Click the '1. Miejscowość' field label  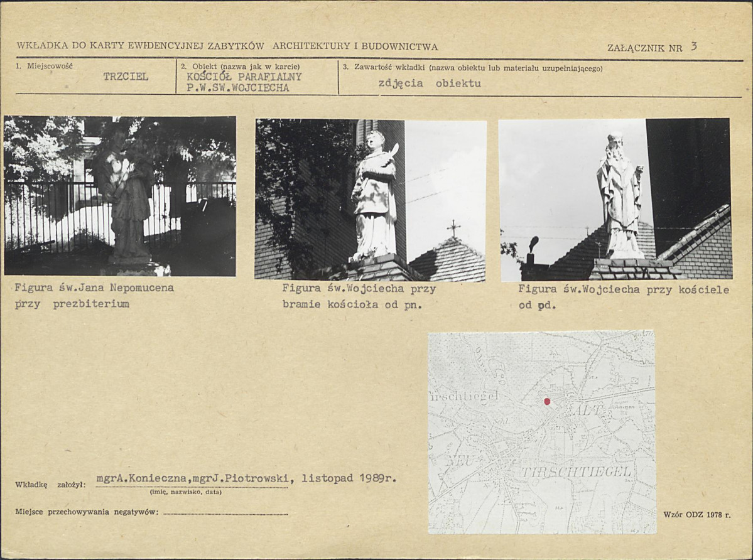(x=44, y=66)
